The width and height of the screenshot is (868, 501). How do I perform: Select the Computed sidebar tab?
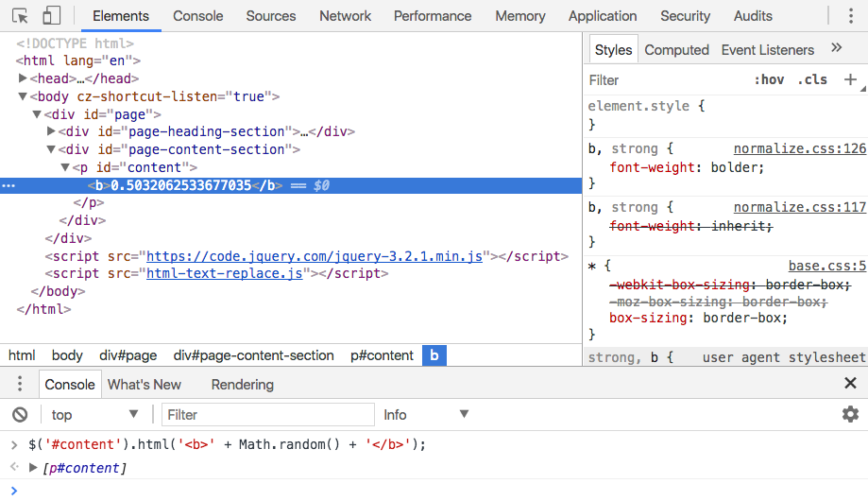pyautogui.click(x=676, y=50)
